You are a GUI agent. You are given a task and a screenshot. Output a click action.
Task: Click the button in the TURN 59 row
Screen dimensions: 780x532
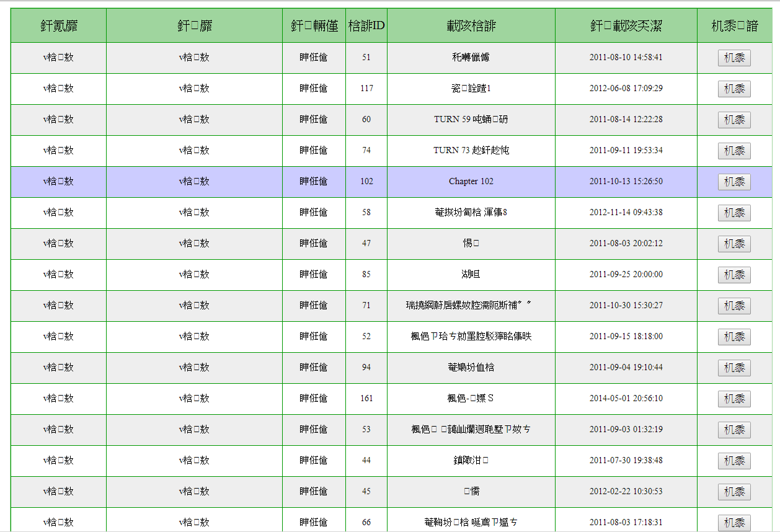(x=734, y=120)
